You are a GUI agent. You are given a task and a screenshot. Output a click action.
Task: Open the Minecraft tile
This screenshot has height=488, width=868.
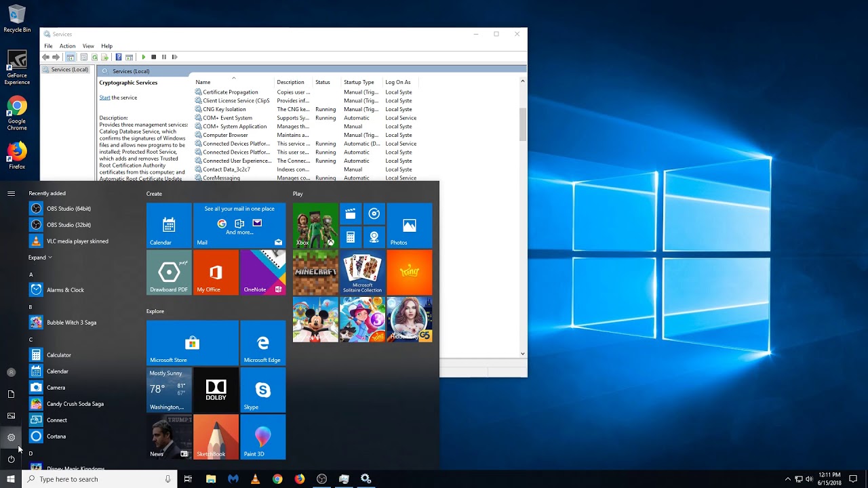tap(315, 272)
